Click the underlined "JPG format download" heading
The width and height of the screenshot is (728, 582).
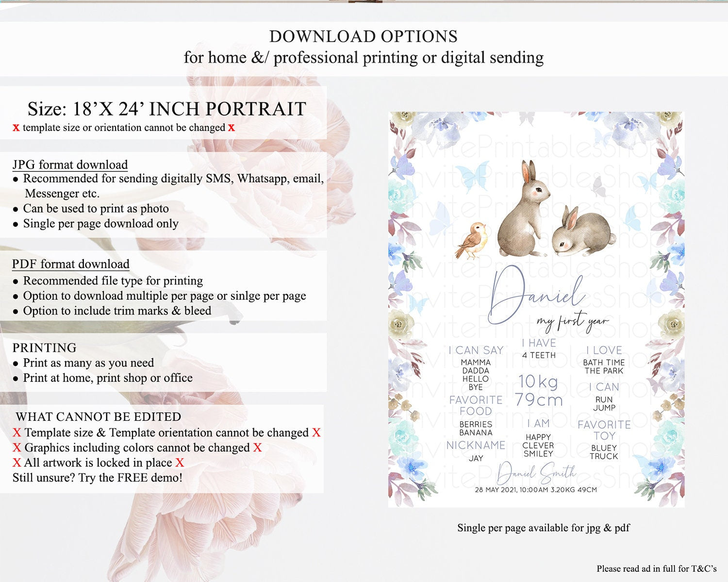70,165
